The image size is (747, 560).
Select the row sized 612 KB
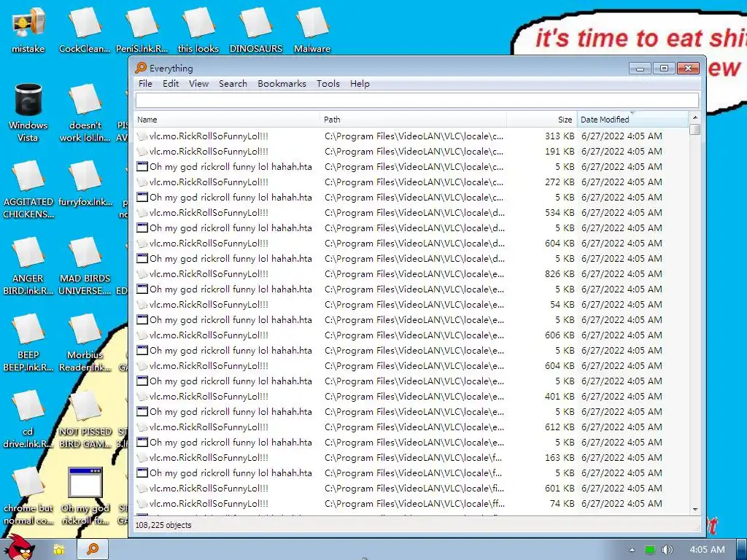[x=411, y=427]
